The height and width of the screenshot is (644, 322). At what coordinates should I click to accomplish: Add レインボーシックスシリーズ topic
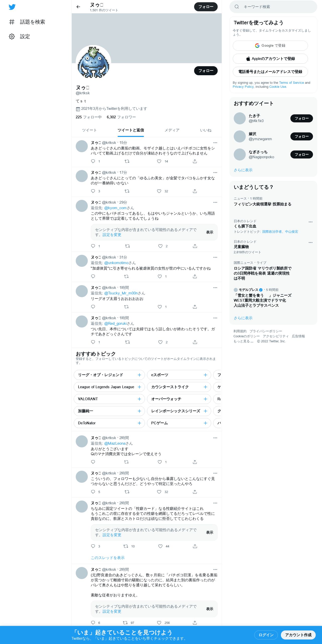point(205,411)
